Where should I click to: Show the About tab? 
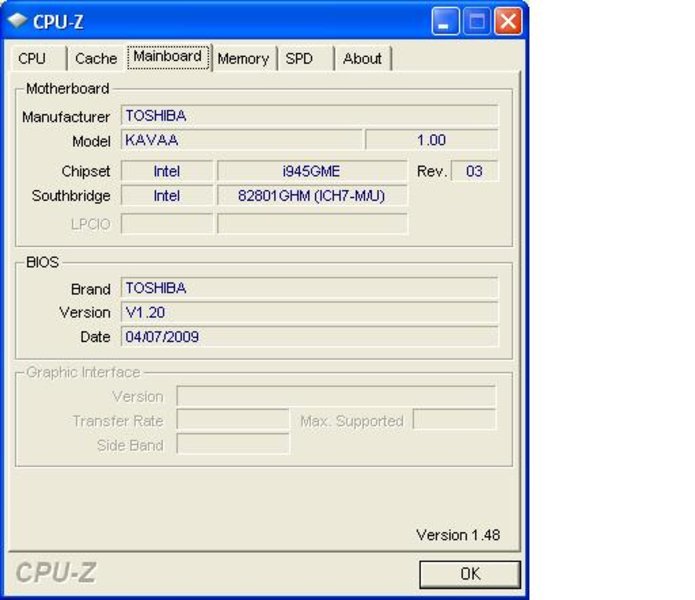point(362,58)
